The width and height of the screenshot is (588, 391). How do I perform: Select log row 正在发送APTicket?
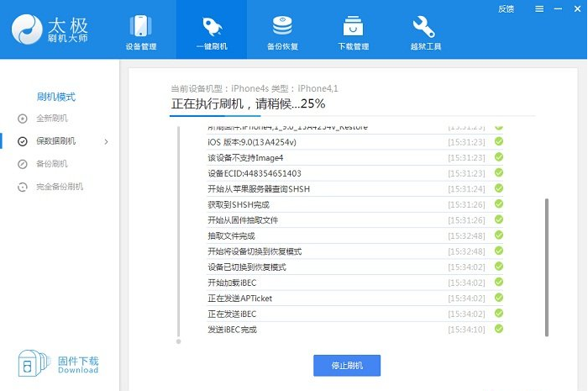pyautogui.click(x=354, y=299)
